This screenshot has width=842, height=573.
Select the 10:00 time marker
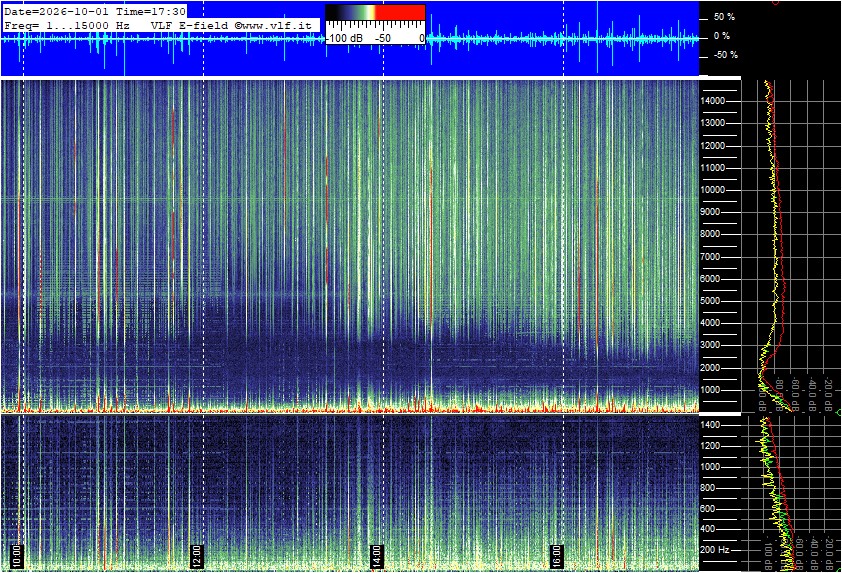tap(16, 556)
